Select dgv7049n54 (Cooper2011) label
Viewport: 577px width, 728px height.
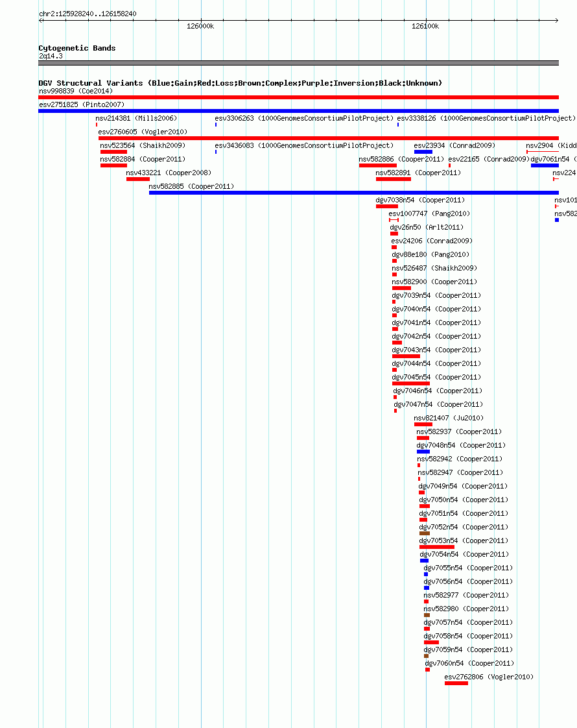(x=463, y=486)
